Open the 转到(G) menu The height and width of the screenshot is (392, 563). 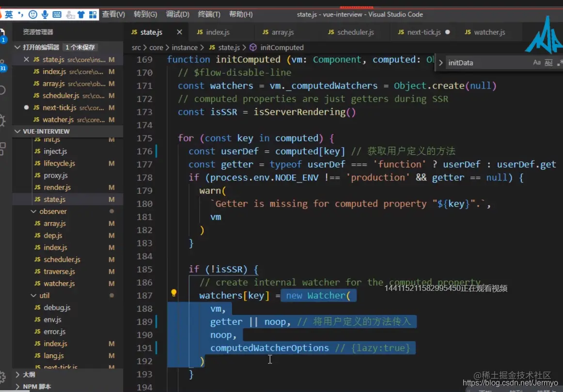(145, 15)
